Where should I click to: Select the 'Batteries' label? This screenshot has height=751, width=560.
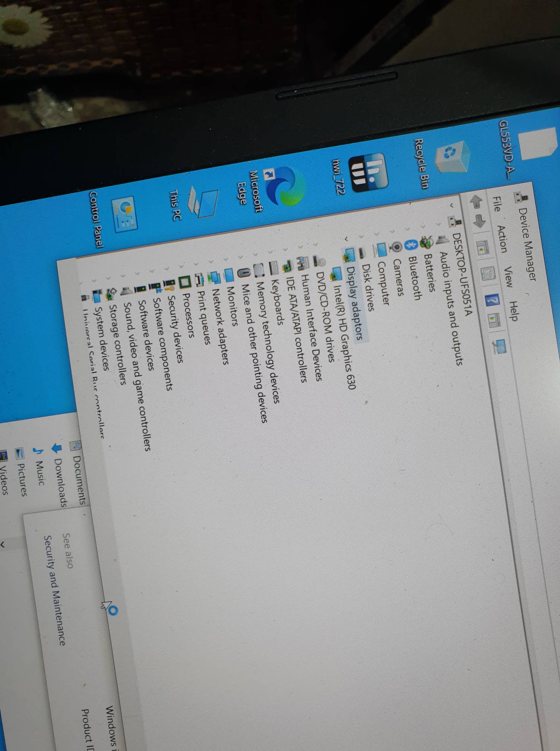[430, 273]
